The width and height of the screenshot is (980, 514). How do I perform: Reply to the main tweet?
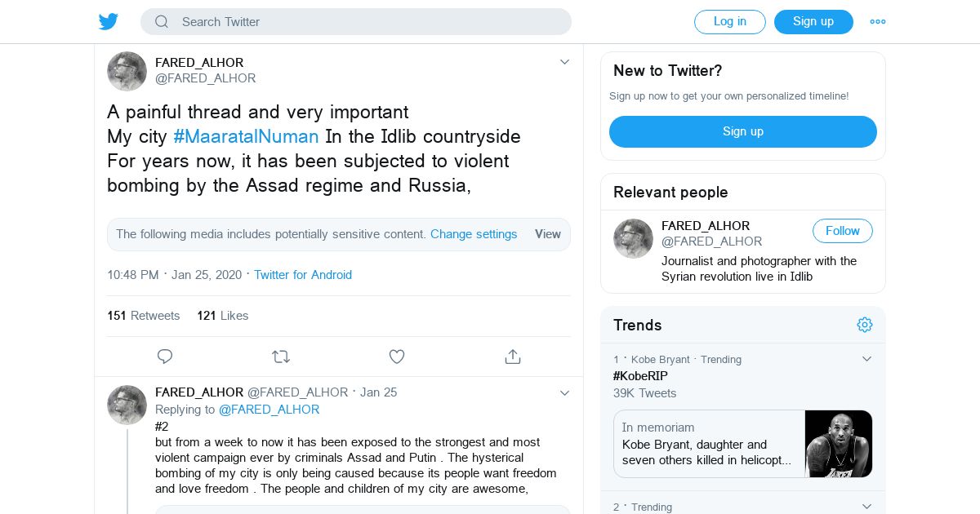[x=165, y=357]
